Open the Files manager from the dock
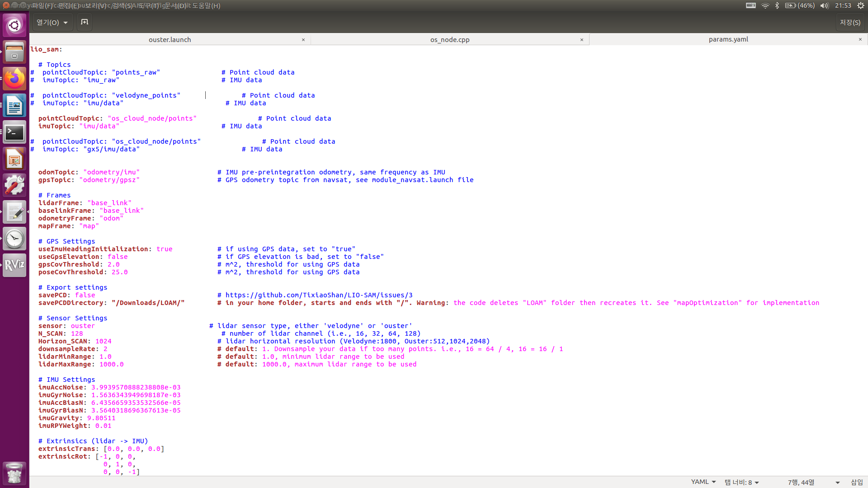Image resolution: width=868 pixels, height=488 pixels. (14, 52)
